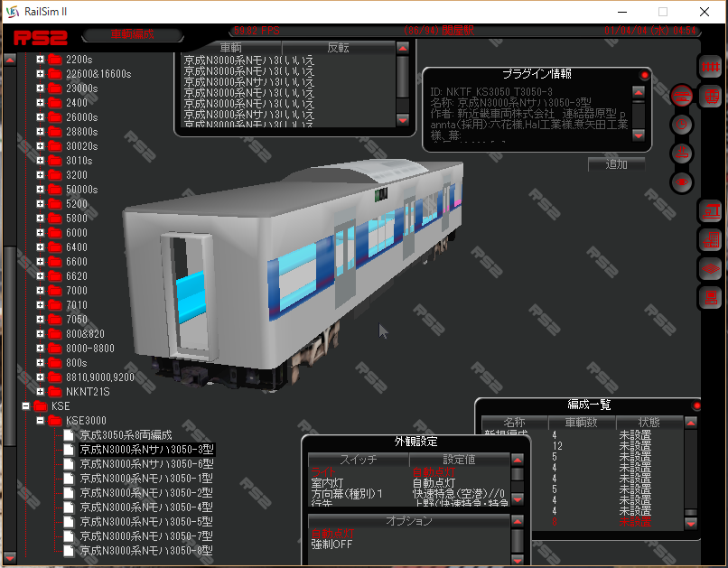
Task: Click up arrow in プラグイン情報 panel
Action: click(x=639, y=92)
